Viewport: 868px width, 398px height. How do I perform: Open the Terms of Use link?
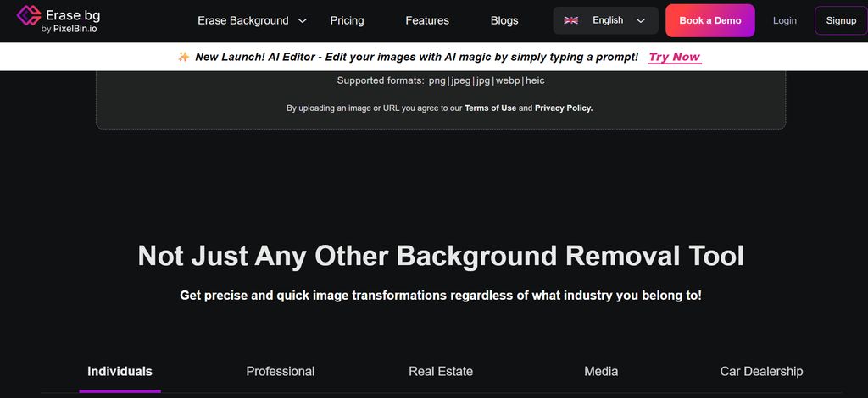(x=490, y=108)
